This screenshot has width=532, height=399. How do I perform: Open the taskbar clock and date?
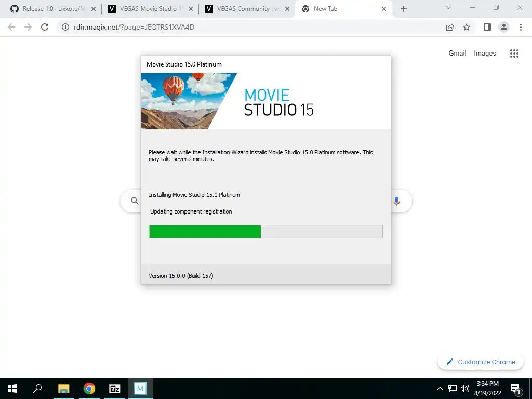pyautogui.click(x=487, y=389)
